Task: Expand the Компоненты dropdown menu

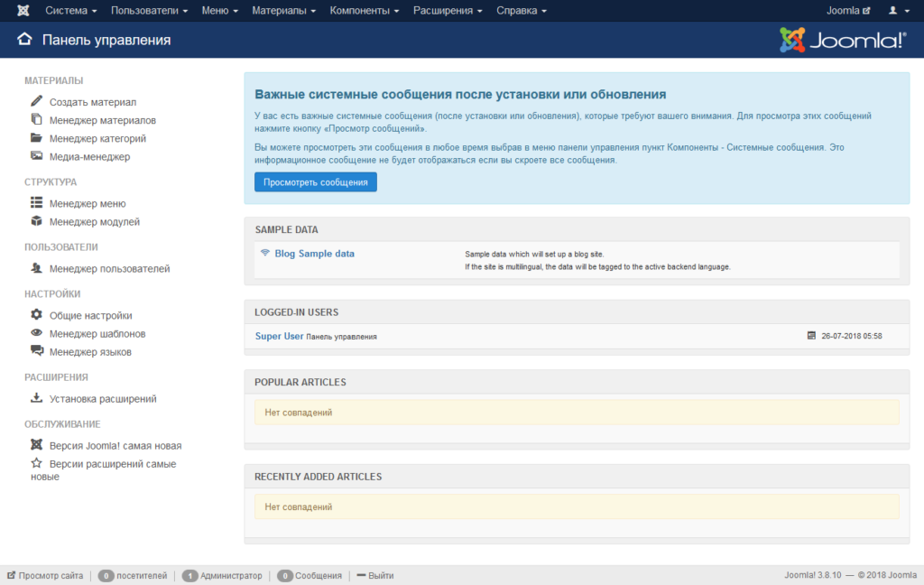Action: click(x=365, y=11)
